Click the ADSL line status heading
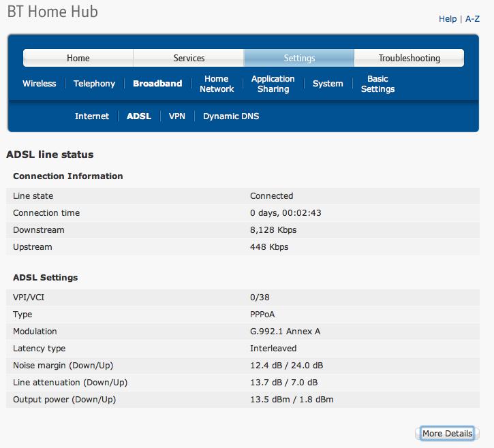The image size is (494, 448). click(x=50, y=155)
